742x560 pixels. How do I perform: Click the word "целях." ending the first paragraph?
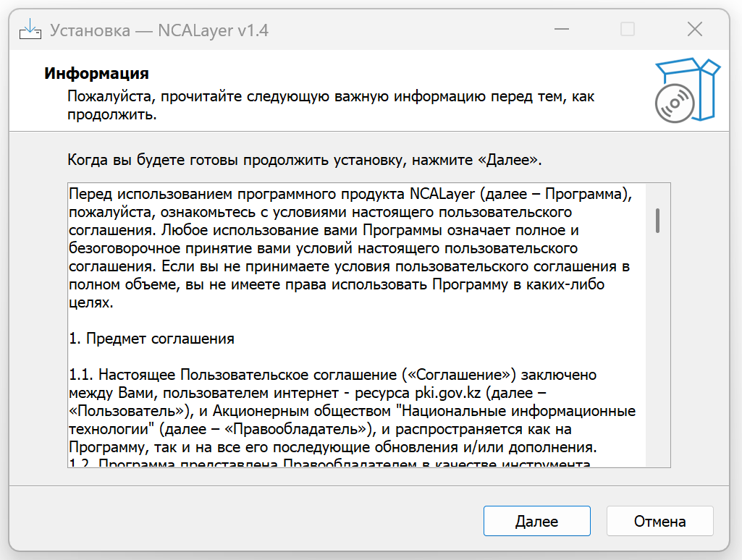[91, 302]
